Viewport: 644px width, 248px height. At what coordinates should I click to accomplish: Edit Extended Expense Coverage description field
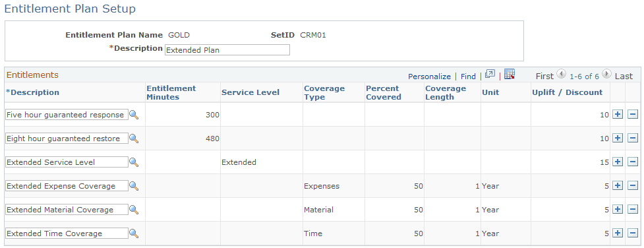coord(67,186)
